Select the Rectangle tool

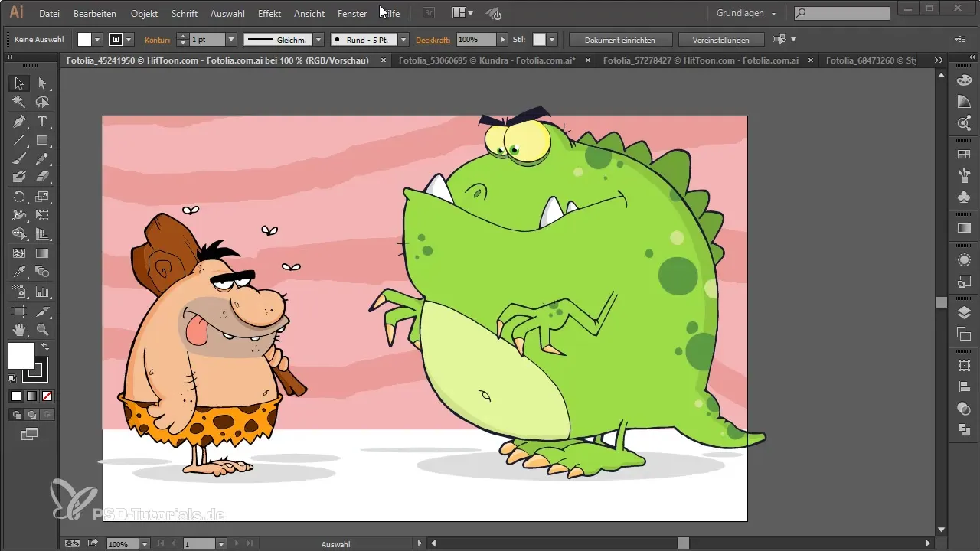click(x=42, y=140)
